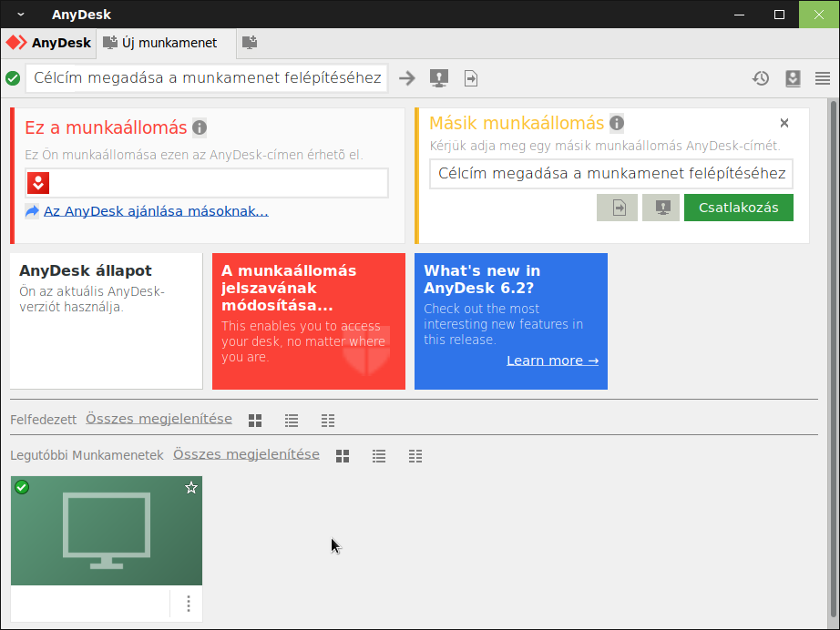840x630 pixels.
Task: Open a new session tab icon
Action: (x=249, y=43)
